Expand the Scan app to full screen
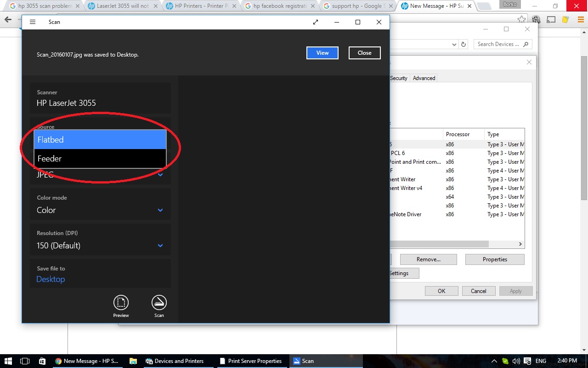This screenshot has width=588, height=368. (316, 22)
